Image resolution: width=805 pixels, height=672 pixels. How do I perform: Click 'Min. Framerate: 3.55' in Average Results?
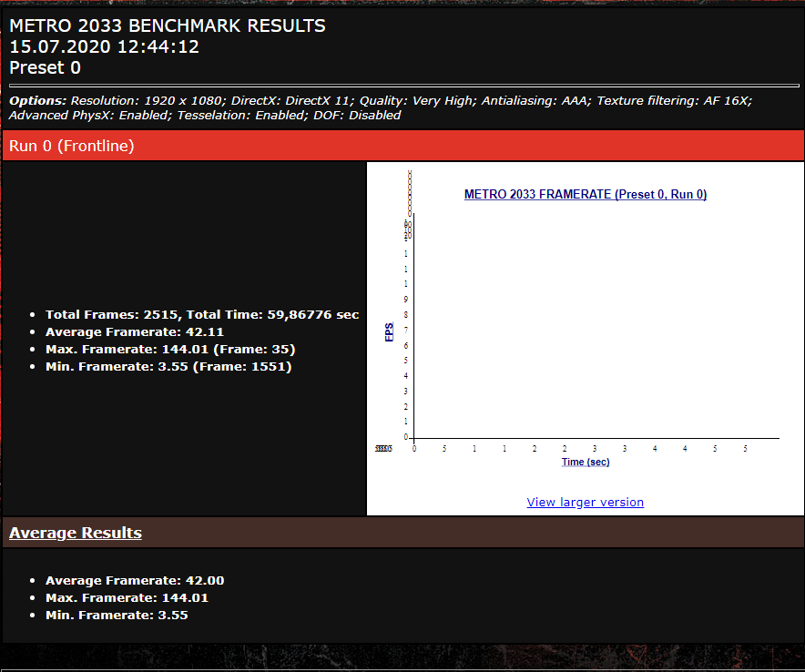tap(117, 615)
